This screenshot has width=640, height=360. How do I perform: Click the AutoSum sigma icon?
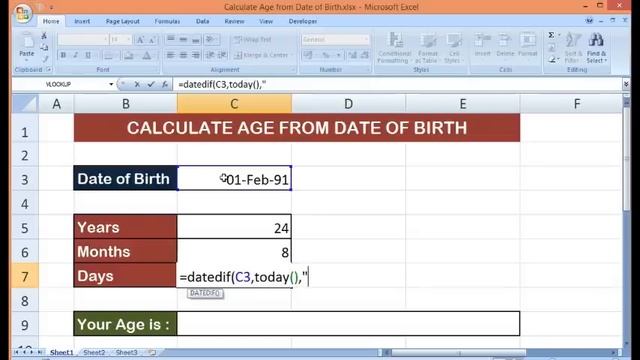pos(551,36)
